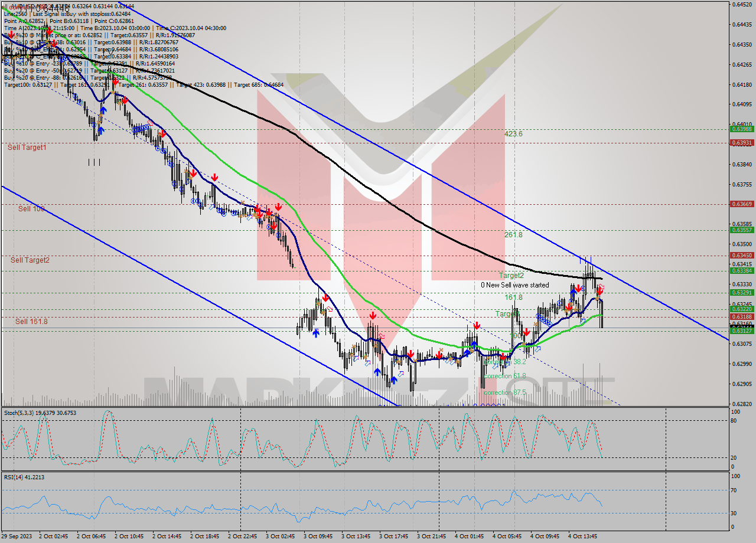Click the '3 Oct 21:45' time label
The height and width of the screenshot is (543, 756).
[x=431, y=537]
